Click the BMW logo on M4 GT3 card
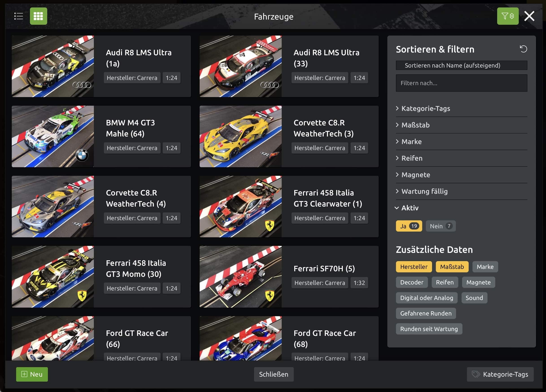The width and height of the screenshot is (546, 392). [x=82, y=155]
